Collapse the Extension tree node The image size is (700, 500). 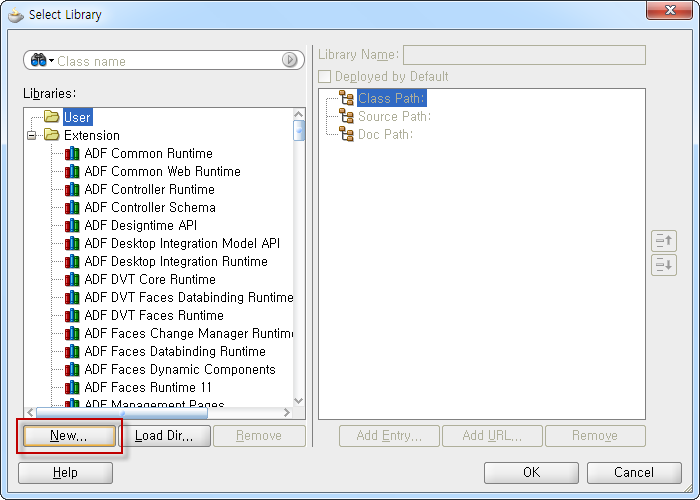click(x=31, y=135)
